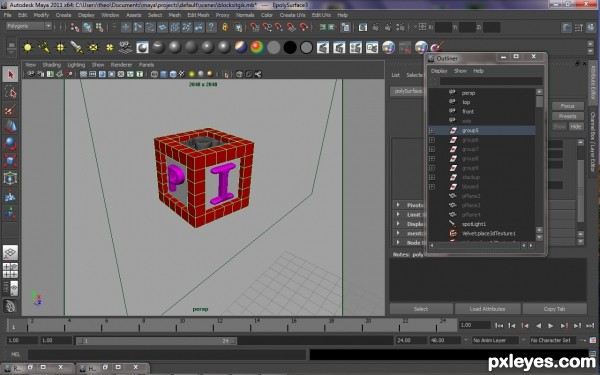Expand group6 in the Outliner

[432, 140]
